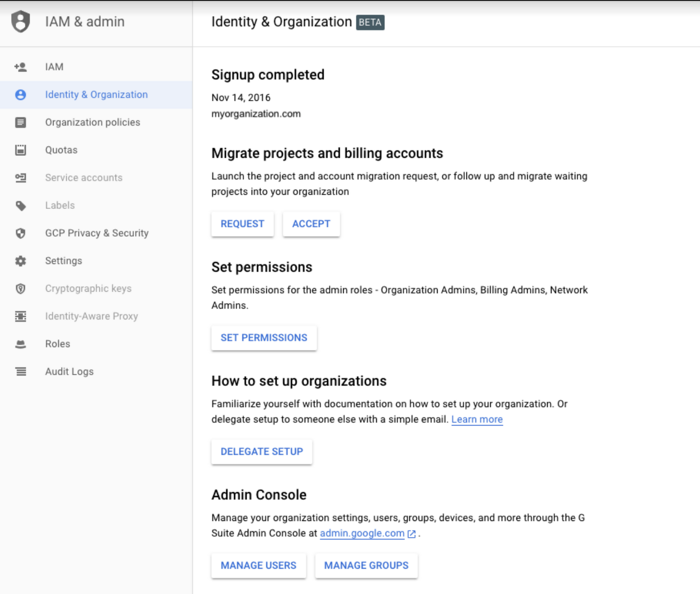The image size is (700, 594).
Task: Open the Settings sidebar entry
Action: 96,261
